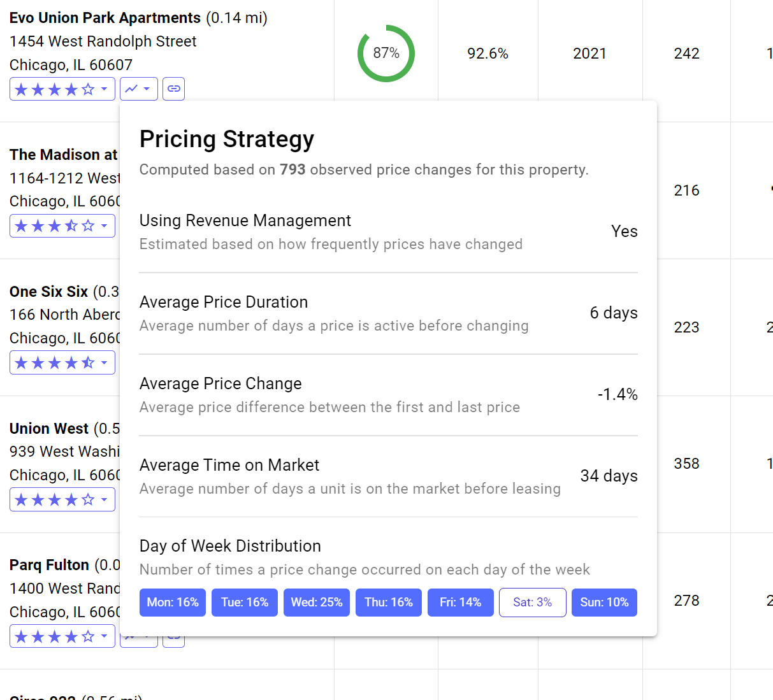773x700 pixels.
Task: Disable the Wednesday 25% day chip
Action: point(317,602)
